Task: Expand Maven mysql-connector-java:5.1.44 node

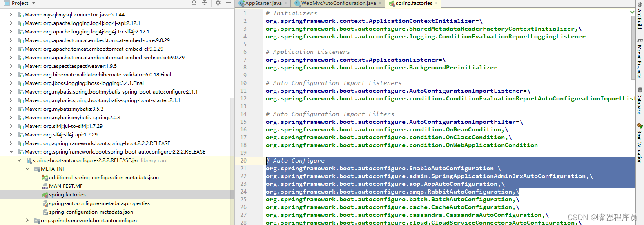Action: pos(11,14)
